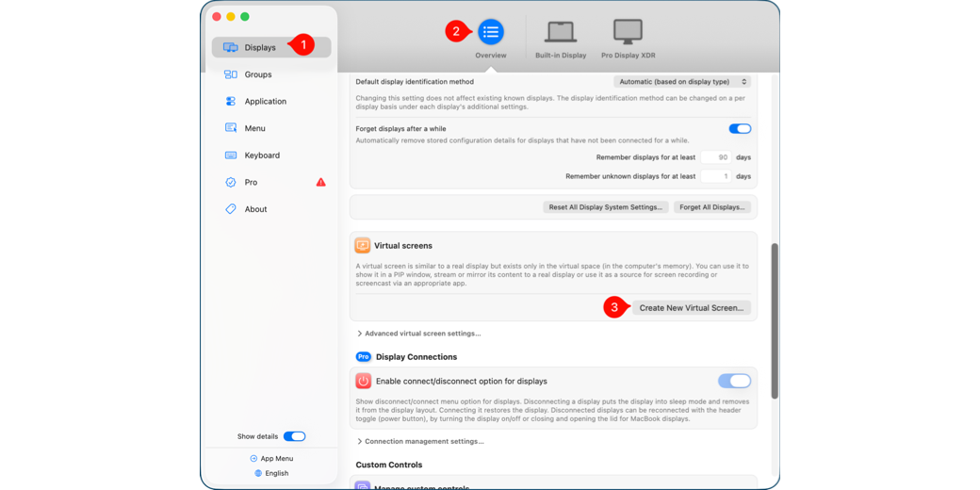The width and height of the screenshot is (980, 490).
Task: Open the default display identification method dropdown
Action: click(x=682, y=82)
